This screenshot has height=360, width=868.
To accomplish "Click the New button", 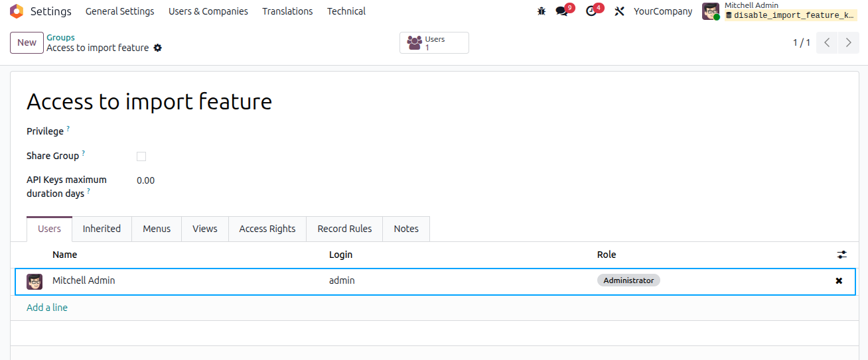I will tap(27, 42).
